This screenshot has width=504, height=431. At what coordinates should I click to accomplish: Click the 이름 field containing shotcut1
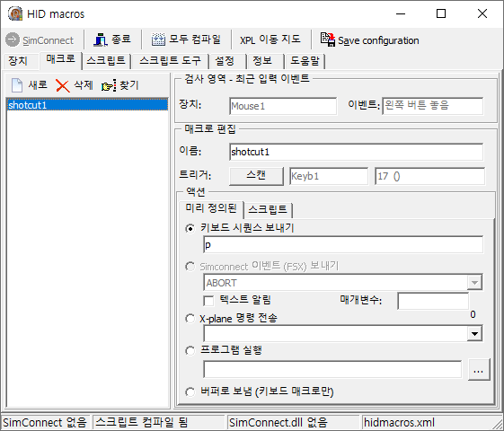(x=356, y=152)
